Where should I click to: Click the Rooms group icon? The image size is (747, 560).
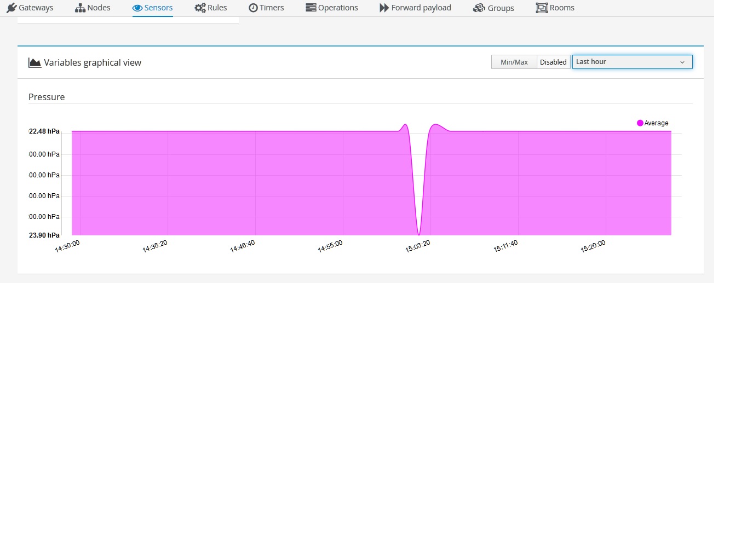click(x=542, y=8)
